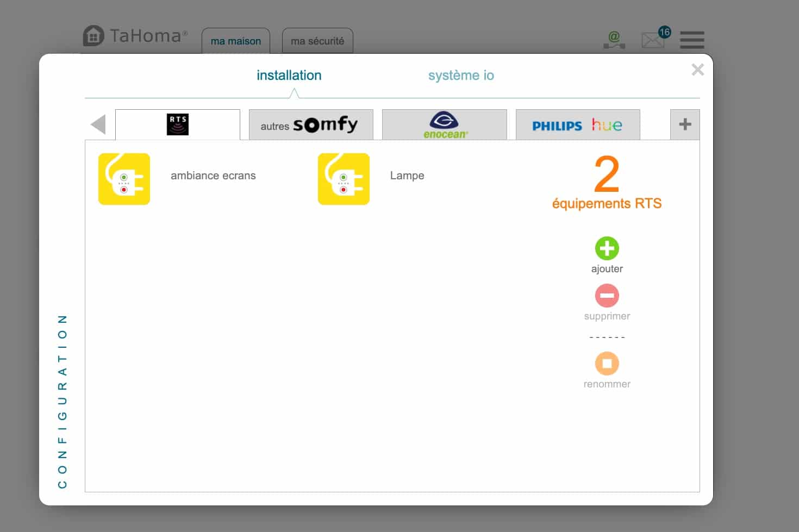
Task: Select the Lampe plug icon
Action: pyautogui.click(x=344, y=179)
